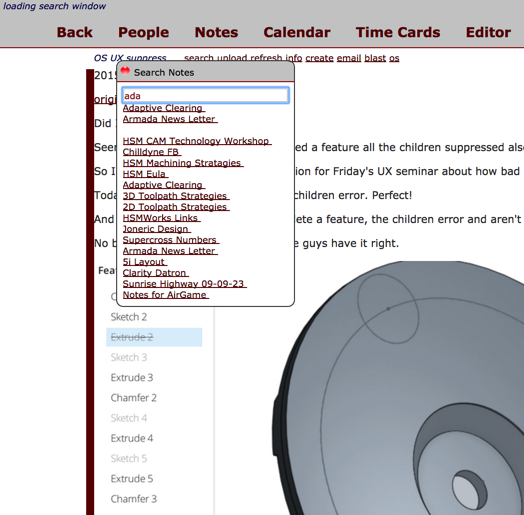
Task: Open 5i Layout note
Action: [x=145, y=262]
